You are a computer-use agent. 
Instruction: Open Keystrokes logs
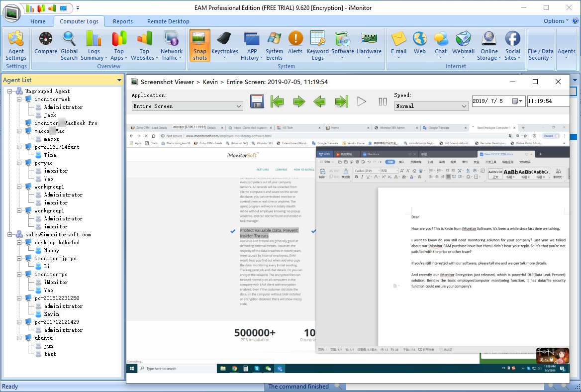coord(224,46)
